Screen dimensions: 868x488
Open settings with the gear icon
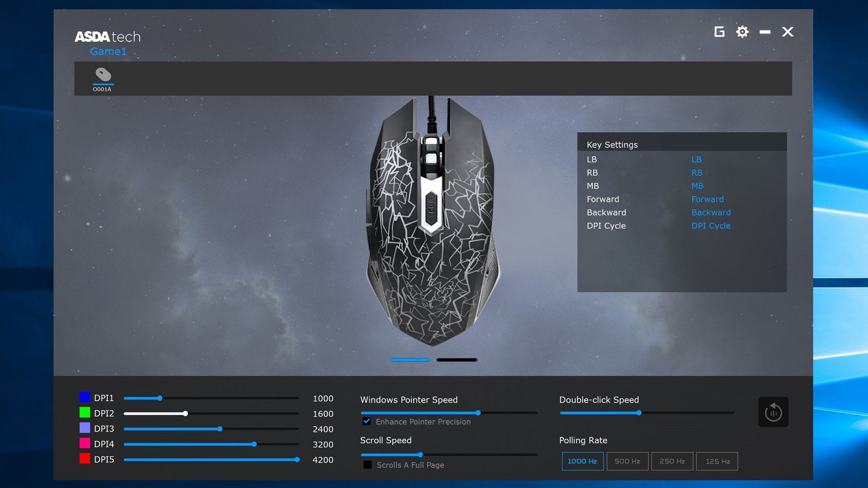click(x=742, y=32)
